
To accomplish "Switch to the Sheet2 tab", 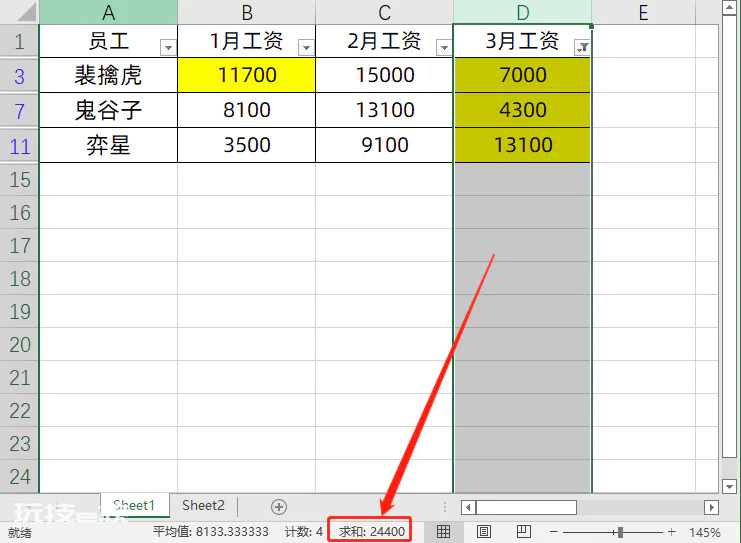I will [203, 506].
